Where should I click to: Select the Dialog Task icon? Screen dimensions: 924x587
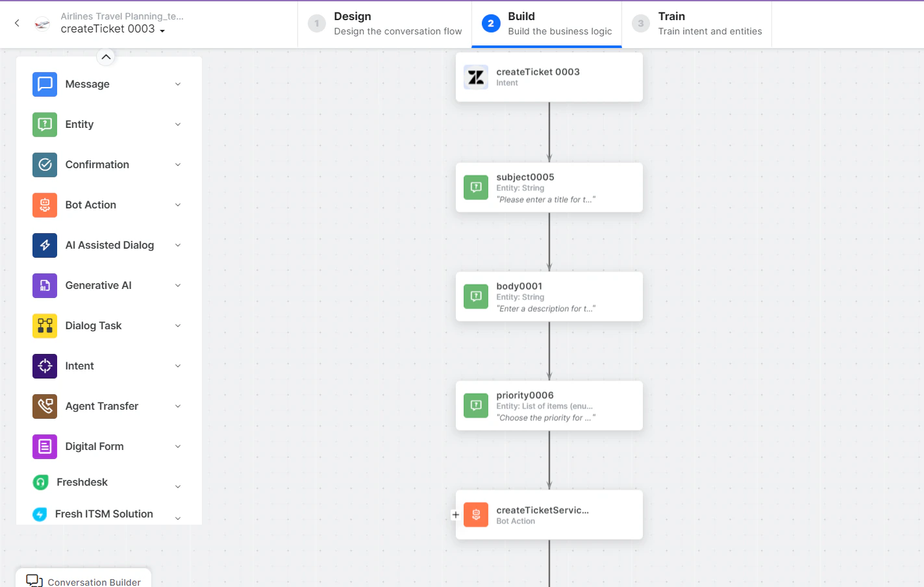45,325
